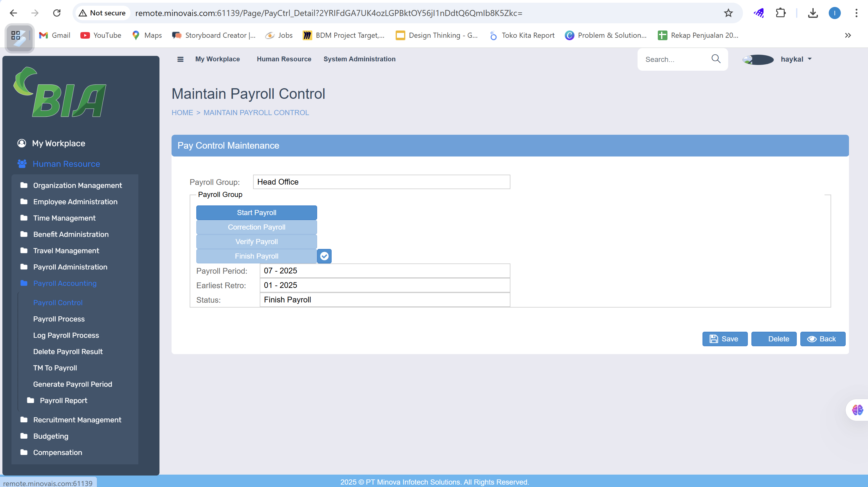Viewport: 868px width, 487px height.
Task: Open Payroll Control in the sidebar
Action: click(58, 303)
